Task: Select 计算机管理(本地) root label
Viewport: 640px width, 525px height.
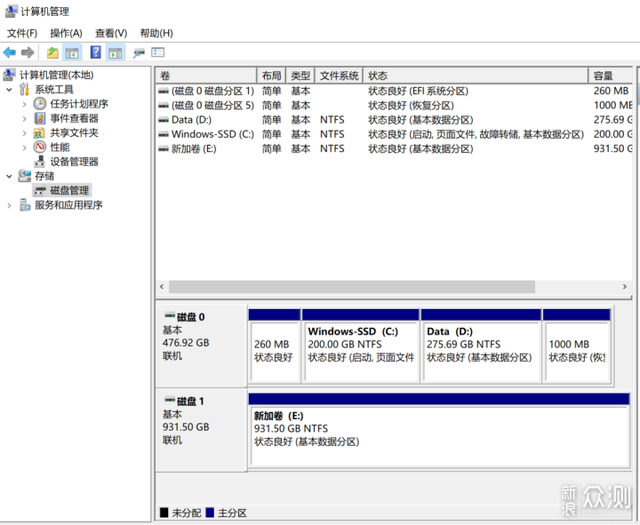Action: (56, 75)
